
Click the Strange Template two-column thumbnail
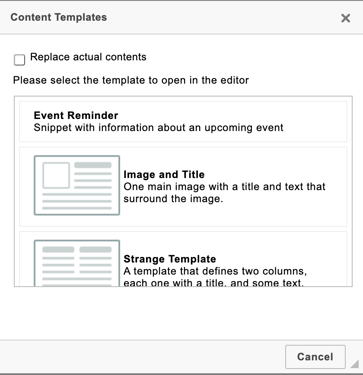pyautogui.click(x=77, y=263)
